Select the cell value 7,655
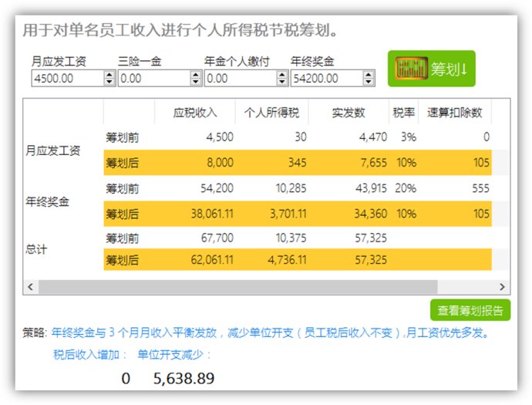The height and width of the screenshot is (405, 532). (x=373, y=162)
